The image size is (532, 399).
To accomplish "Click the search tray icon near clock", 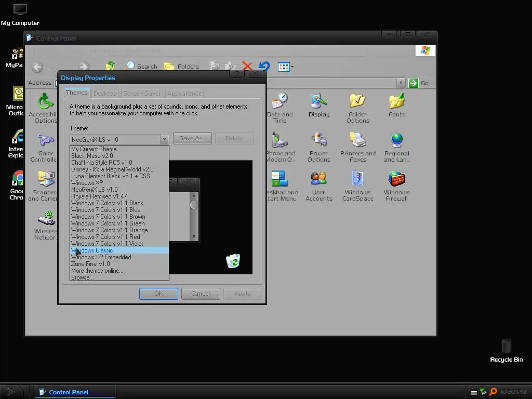I will pyautogui.click(x=494, y=392).
